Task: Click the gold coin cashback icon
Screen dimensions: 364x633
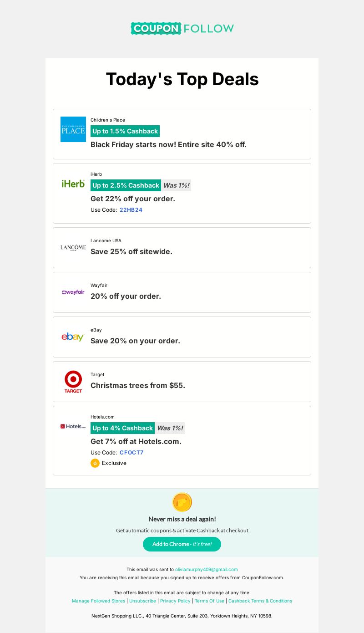Action: (182, 502)
